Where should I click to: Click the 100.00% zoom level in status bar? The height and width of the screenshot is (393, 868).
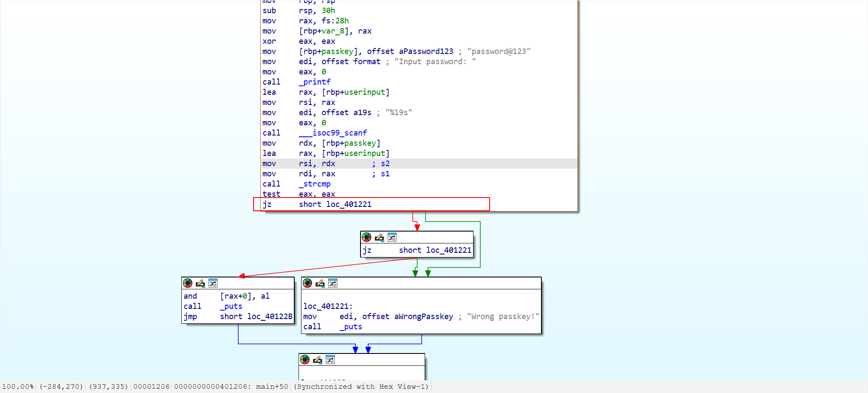[18, 386]
